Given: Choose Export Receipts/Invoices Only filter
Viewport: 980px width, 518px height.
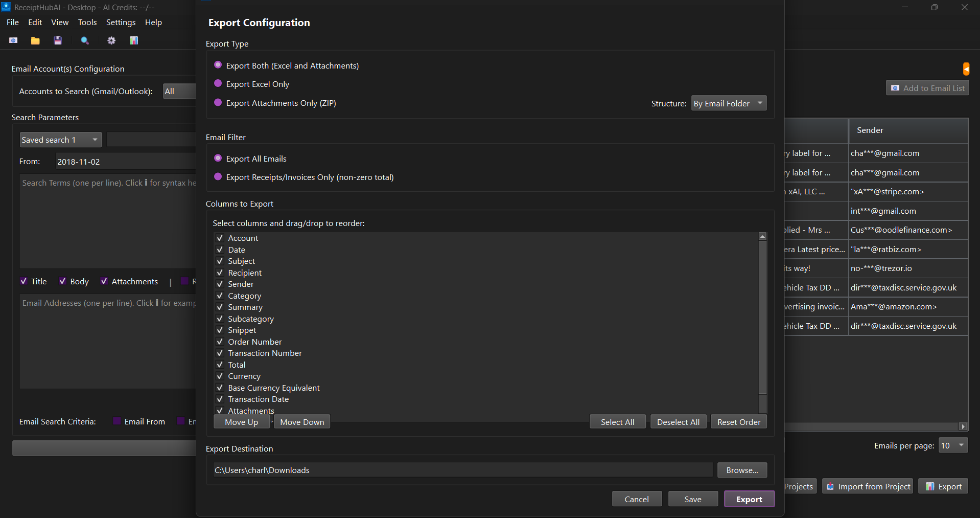Looking at the screenshot, I should pyautogui.click(x=218, y=177).
